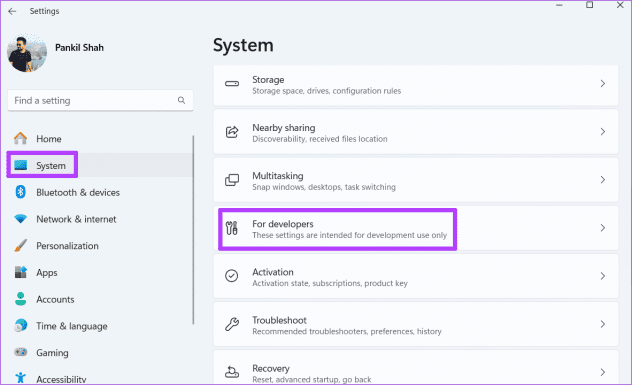Open the Troubleshoot title
The width and height of the screenshot is (632, 385).
click(279, 320)
